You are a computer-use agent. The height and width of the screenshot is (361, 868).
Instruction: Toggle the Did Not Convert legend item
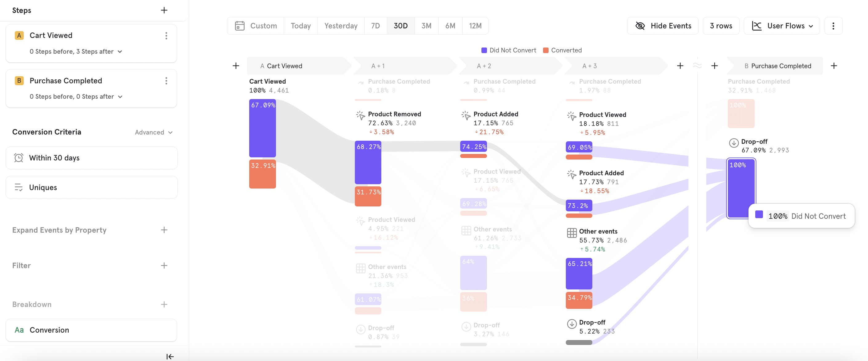coord(509,50)
